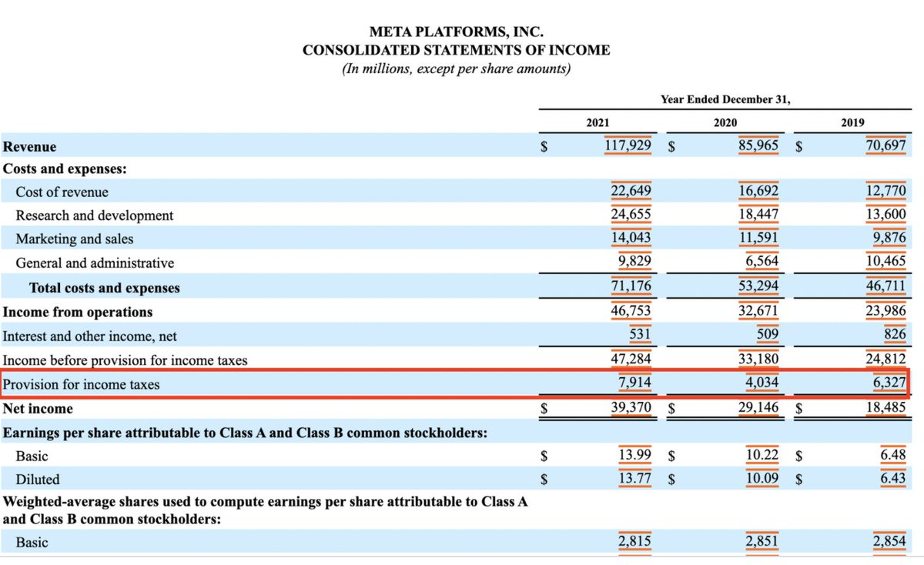This screenshot has height=565, width=924.
Task: Select 2021 Basic weighted-average shares 2,815
Action: 634,541
